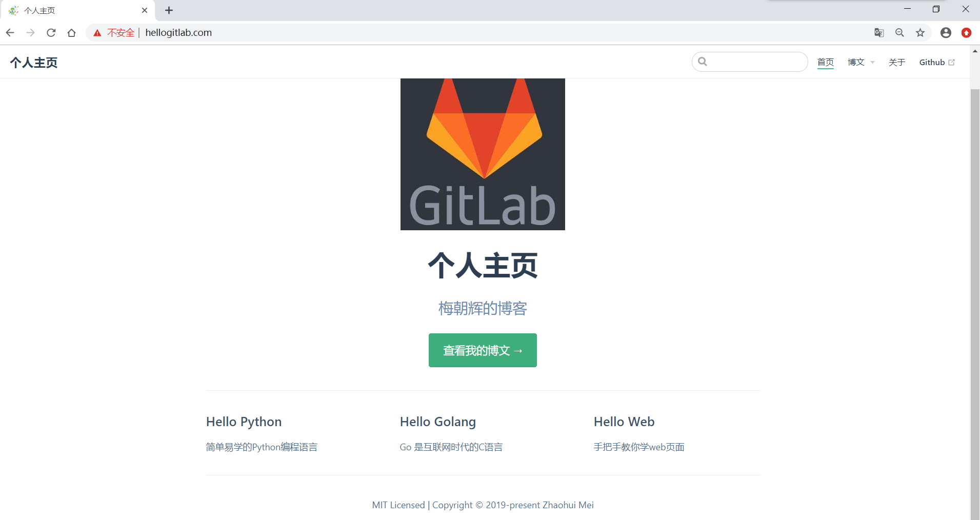Viewport: 980px width, 520px height.
Task: Click the 梅朝辉的博客 subtitle text
Action: [x=483, y=308]
